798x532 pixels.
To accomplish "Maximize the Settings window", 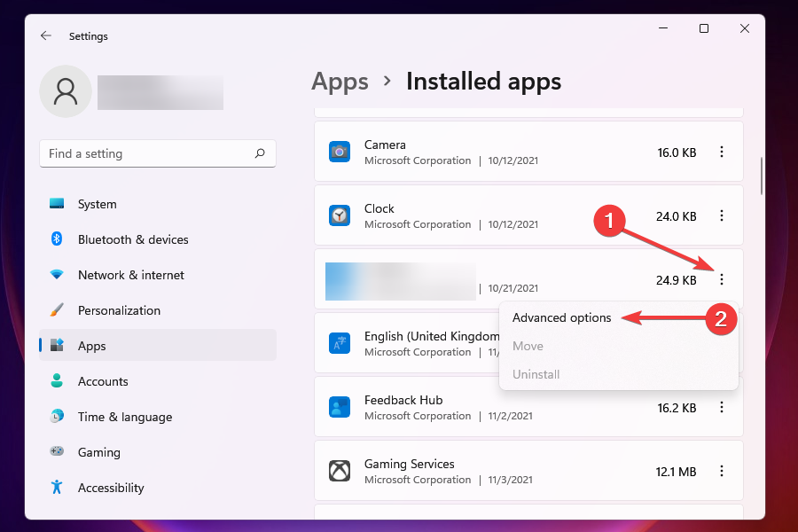I will (704, 28).
